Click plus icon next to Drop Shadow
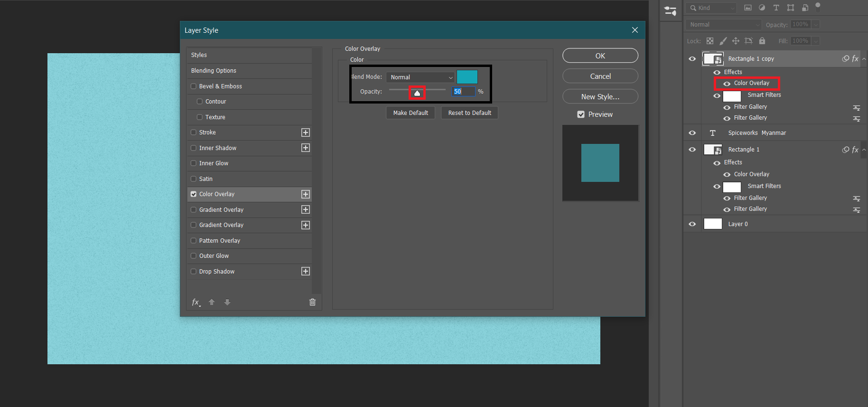Viewport: 868px width, 407px height. click(x=306, y=271)
